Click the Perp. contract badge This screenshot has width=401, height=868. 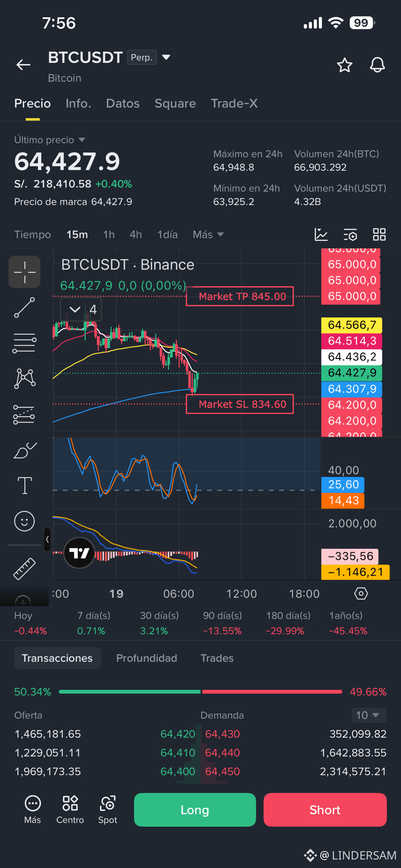(142, 57)
